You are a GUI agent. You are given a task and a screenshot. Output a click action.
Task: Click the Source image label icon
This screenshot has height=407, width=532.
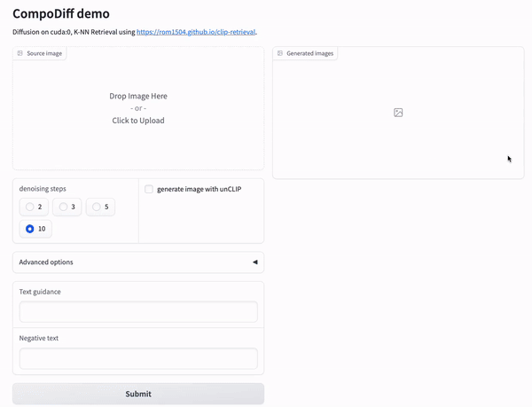coord(20,53)
